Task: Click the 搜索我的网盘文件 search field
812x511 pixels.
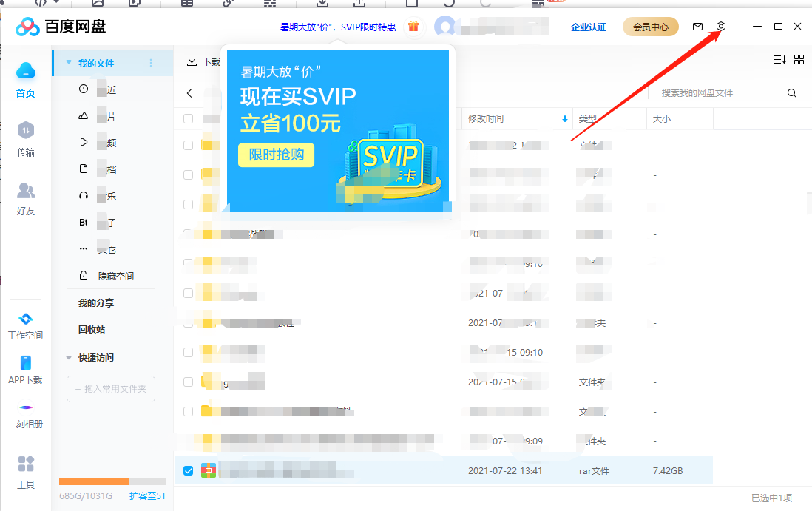Action: (720, 93)
